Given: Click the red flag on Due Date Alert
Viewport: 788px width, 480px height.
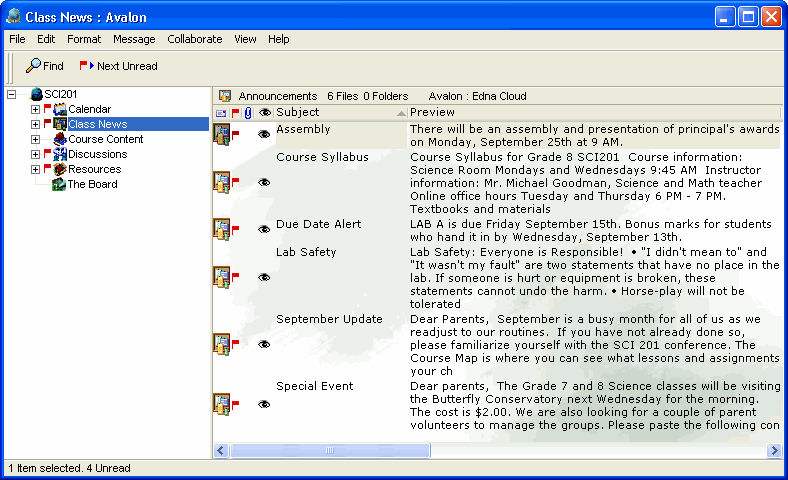Looking at the screenshot, I should pos(236,229).
